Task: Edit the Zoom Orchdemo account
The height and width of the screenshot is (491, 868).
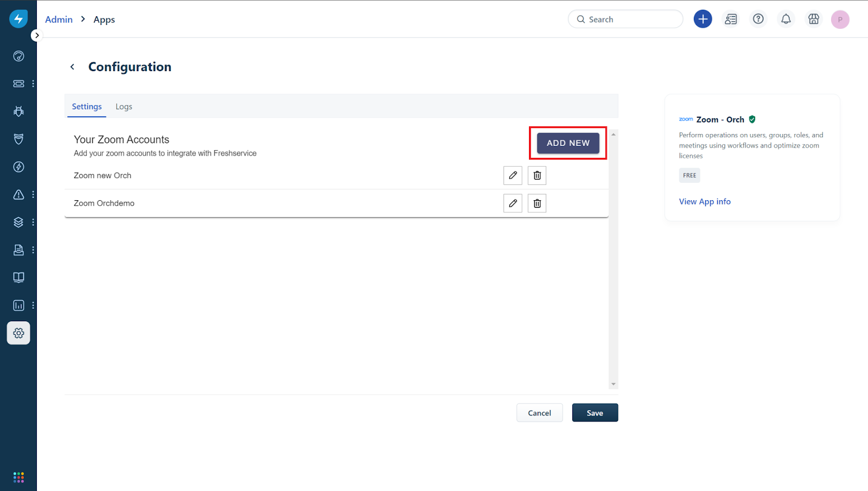Action: click(513, 203)
